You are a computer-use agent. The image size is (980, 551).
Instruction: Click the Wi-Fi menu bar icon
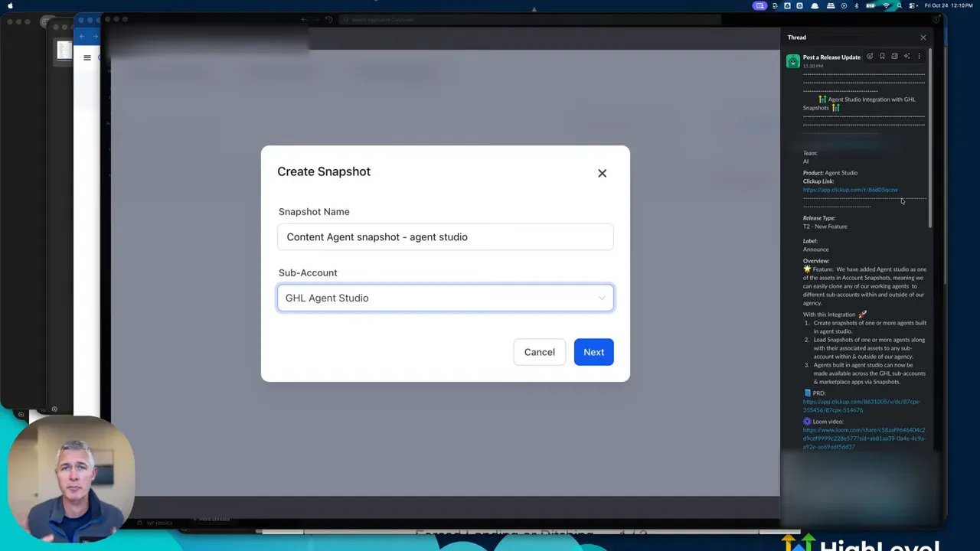point(887,6)
